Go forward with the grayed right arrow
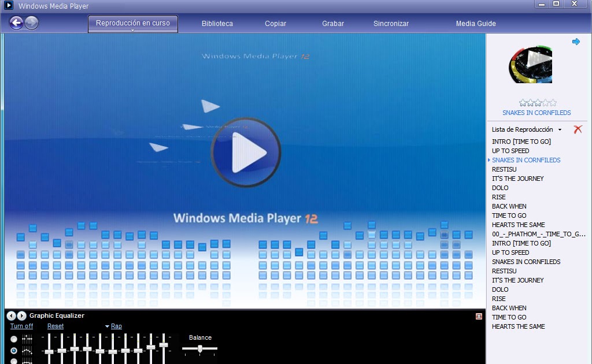Viewport: 592px width, 364px height. [x=32, y=23]
